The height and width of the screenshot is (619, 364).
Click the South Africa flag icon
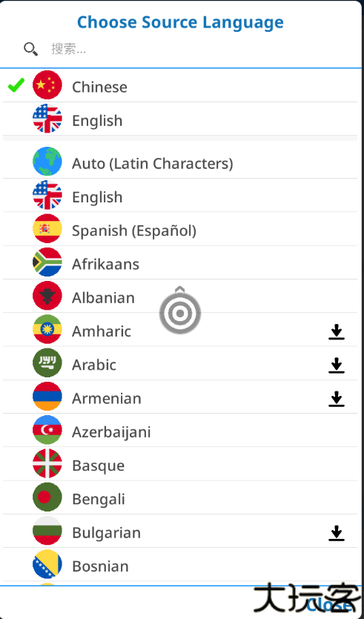(x=47, y=262)
